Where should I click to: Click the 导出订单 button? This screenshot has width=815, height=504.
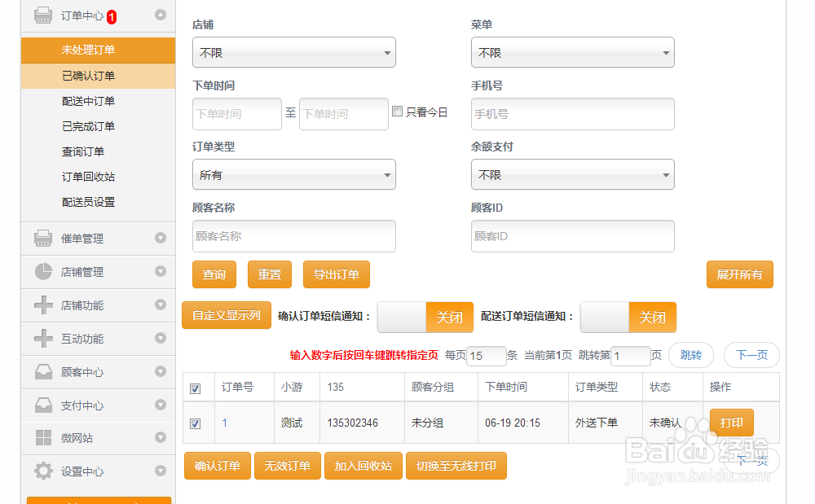coord(337,274)
